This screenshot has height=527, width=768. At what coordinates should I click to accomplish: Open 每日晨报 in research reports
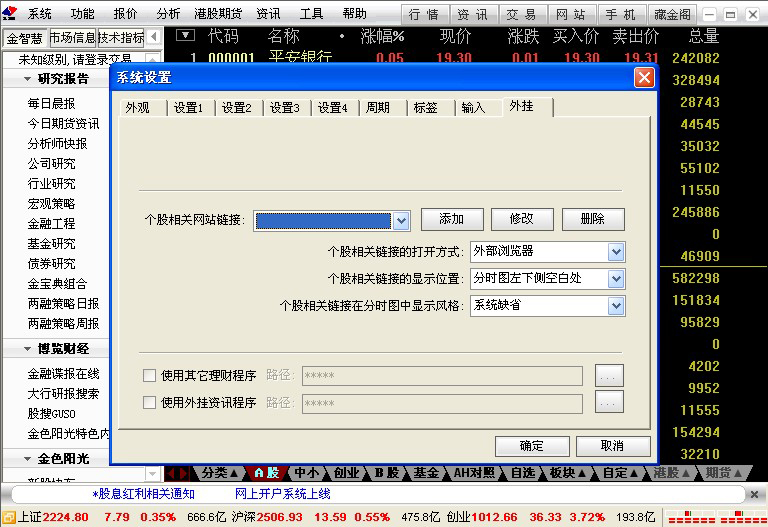(51, 104)
